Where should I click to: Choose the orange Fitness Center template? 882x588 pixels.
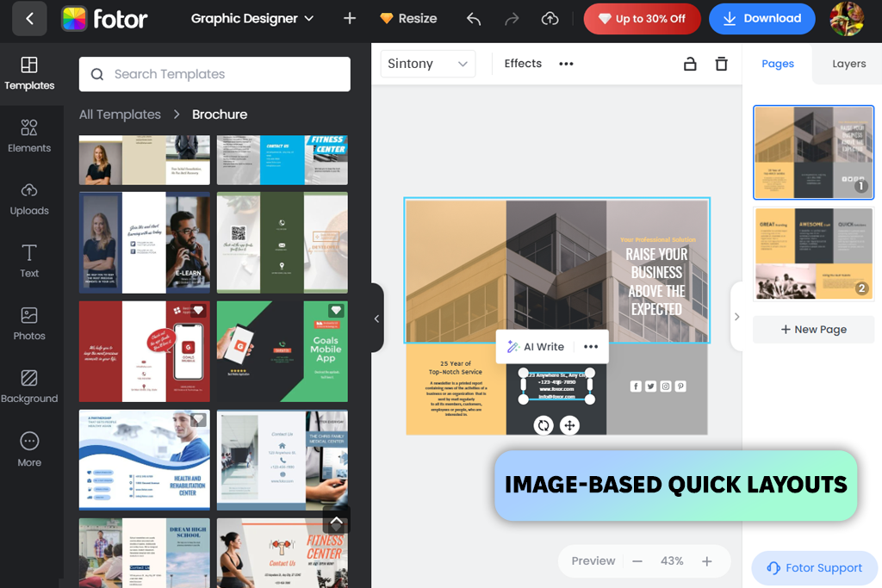click(283, 554)
